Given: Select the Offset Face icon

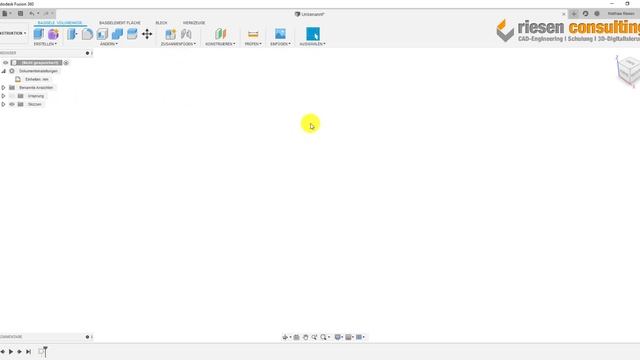Looking at the screenshot, I should pos(132,34).
